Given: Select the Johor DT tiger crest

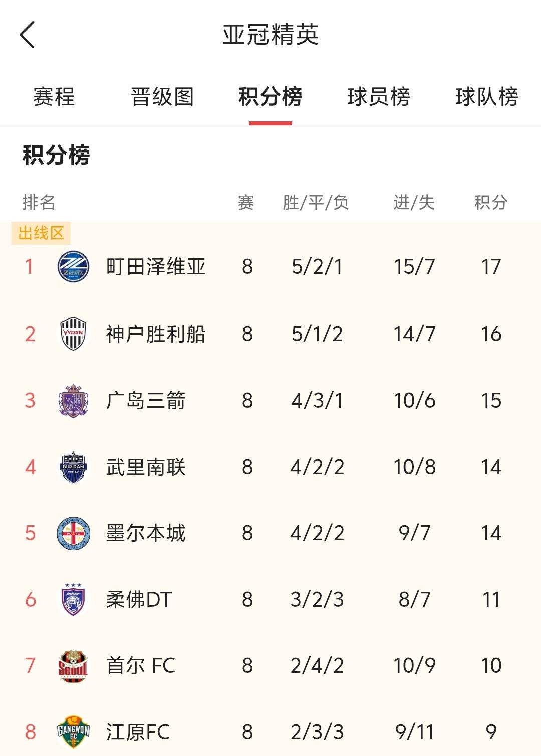Looking at the screenshot, I should tap(73, 599).
